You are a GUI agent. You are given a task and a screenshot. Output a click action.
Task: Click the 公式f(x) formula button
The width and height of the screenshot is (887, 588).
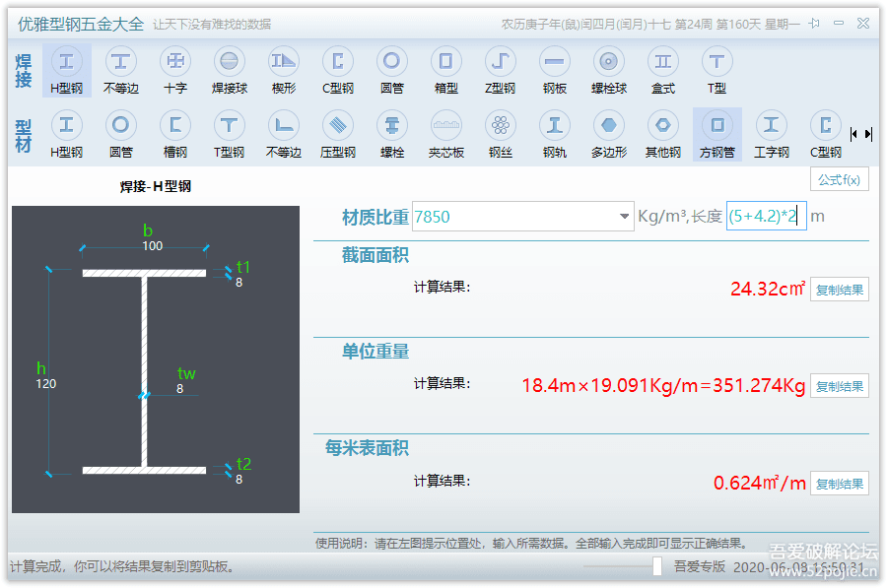pos(839,180)
